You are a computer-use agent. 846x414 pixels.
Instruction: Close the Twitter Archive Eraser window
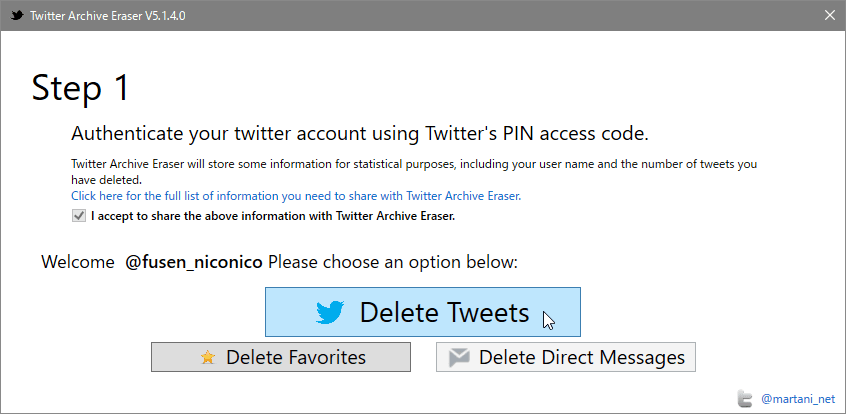tap(830, 15)
